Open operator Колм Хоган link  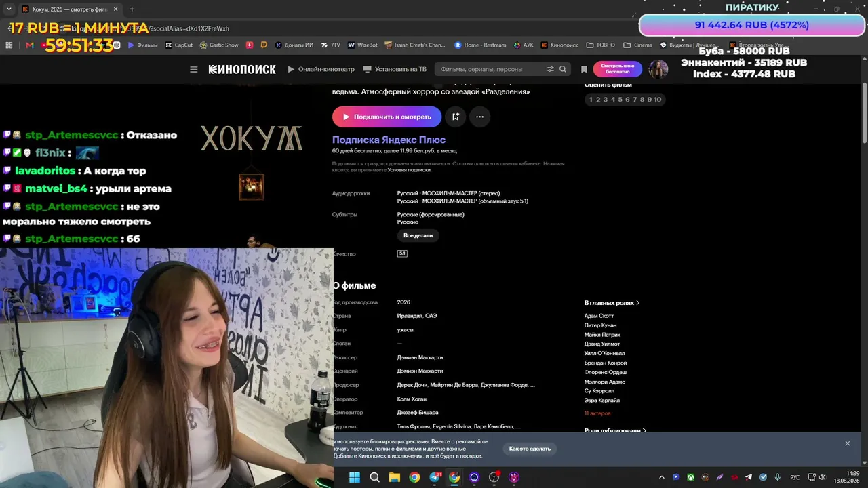tap(412, 399)
